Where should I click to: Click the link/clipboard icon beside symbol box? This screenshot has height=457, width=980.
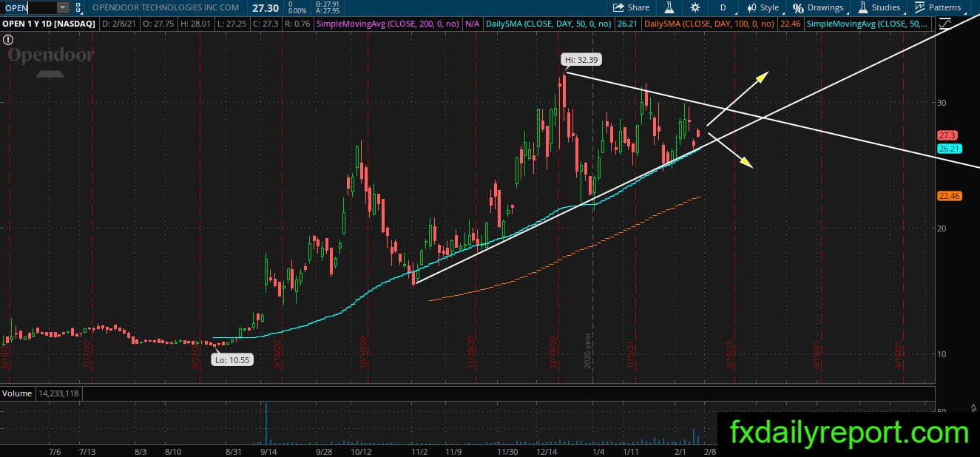(79, 7)
